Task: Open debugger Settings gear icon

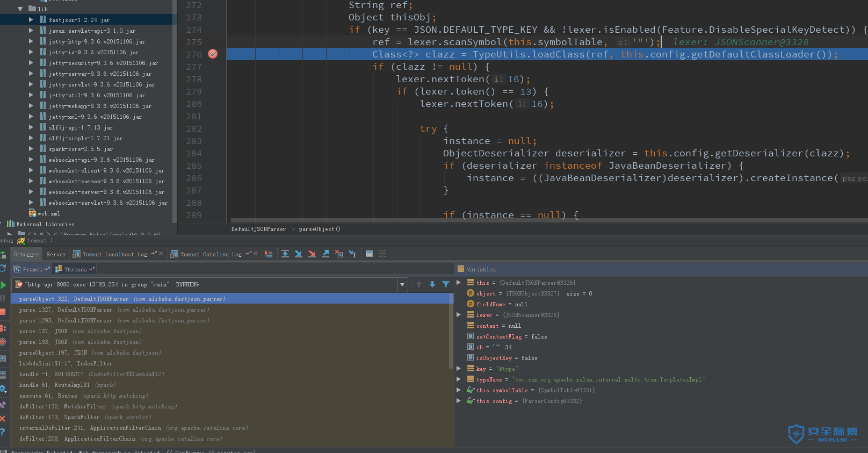Action: point(3,389)
